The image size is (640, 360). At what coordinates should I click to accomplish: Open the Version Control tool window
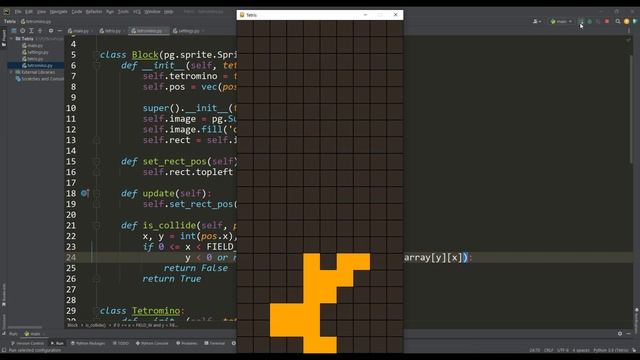click(27, 343)
